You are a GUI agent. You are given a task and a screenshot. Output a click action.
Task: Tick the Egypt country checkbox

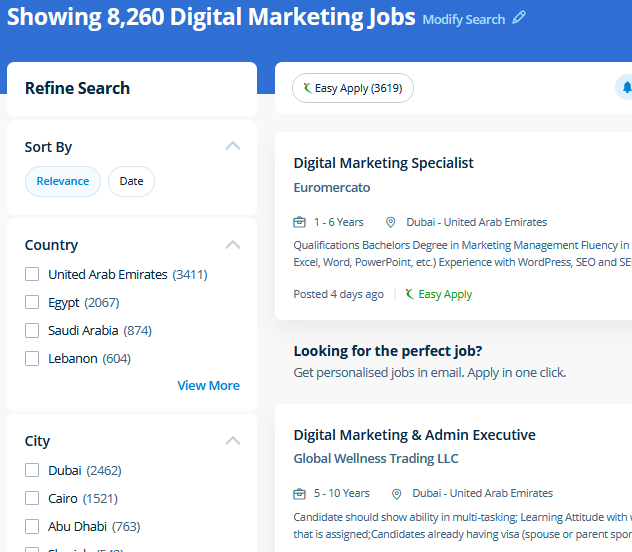[x=32, y=302]
